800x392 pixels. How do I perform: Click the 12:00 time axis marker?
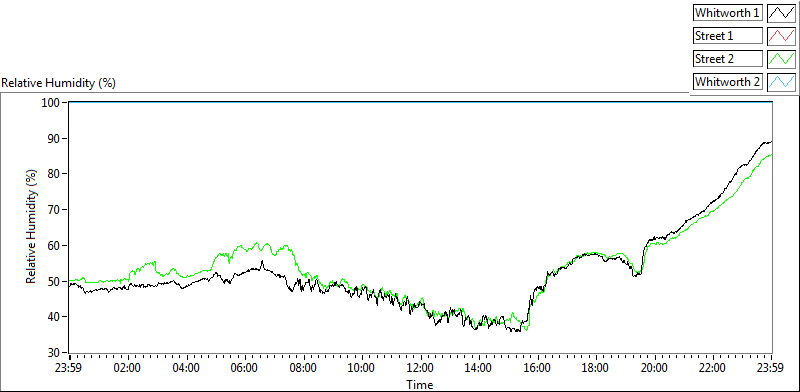click(420, 367)
